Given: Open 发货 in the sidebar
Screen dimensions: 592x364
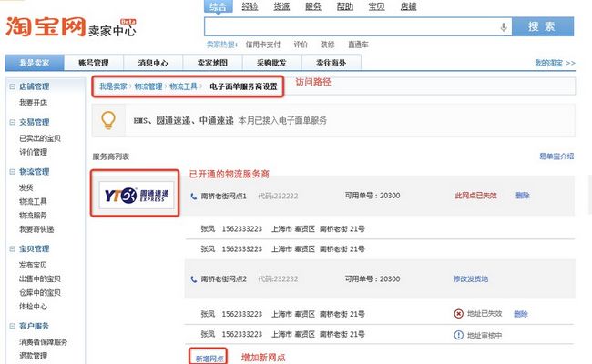Looking at the screenshot, I should click(26, 187).
